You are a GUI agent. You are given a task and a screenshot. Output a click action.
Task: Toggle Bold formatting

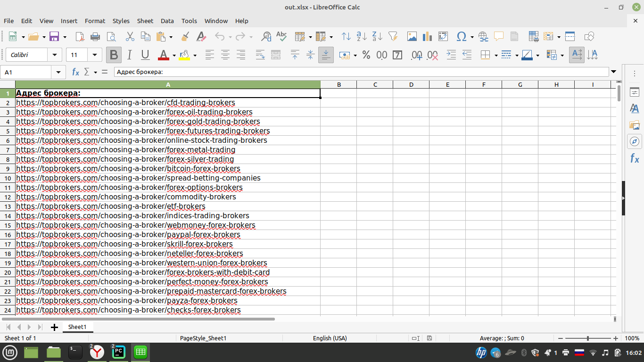pos(114,55)
